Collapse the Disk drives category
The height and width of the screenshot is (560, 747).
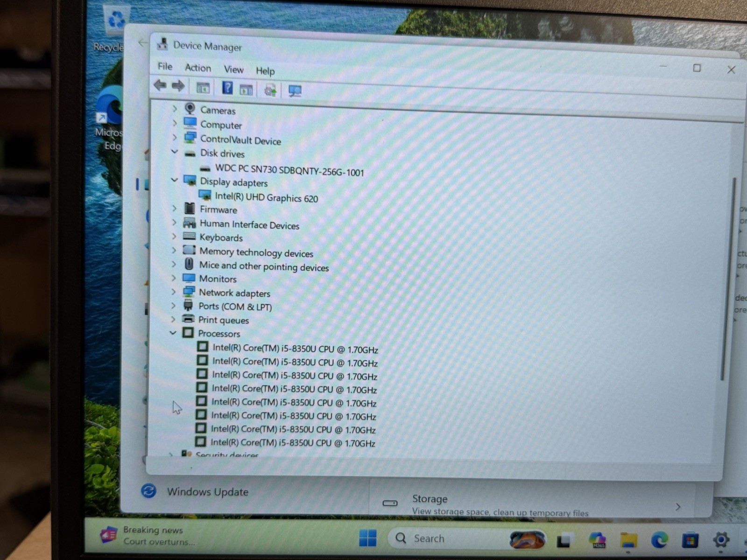coord(175,152)
